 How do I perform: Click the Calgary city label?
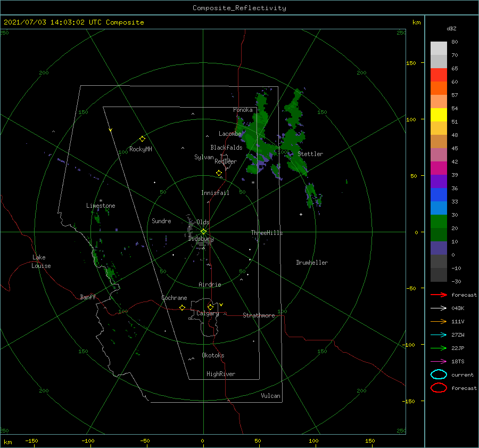(x=208, y=313)
